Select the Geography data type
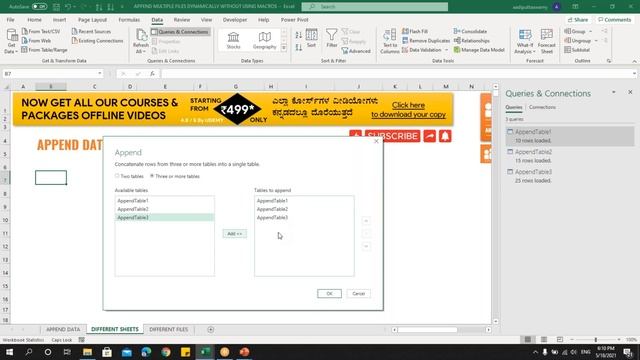 [x=264, y=40]
